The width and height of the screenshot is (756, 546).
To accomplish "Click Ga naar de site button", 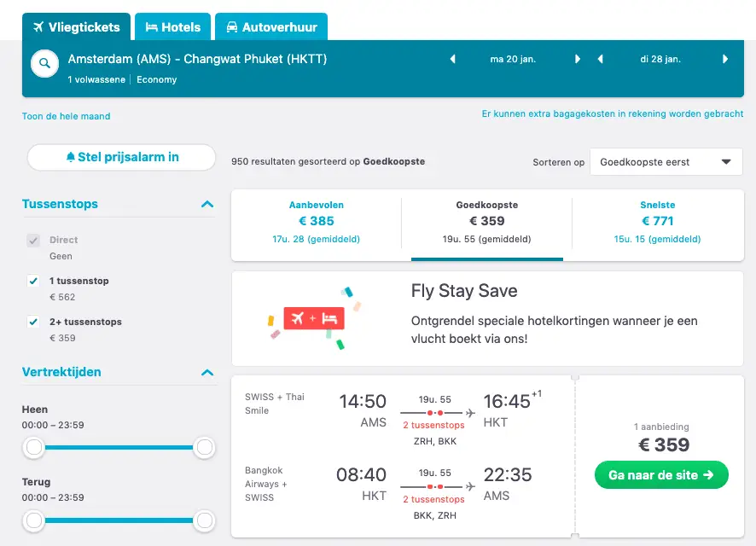I will click(661, 475).
